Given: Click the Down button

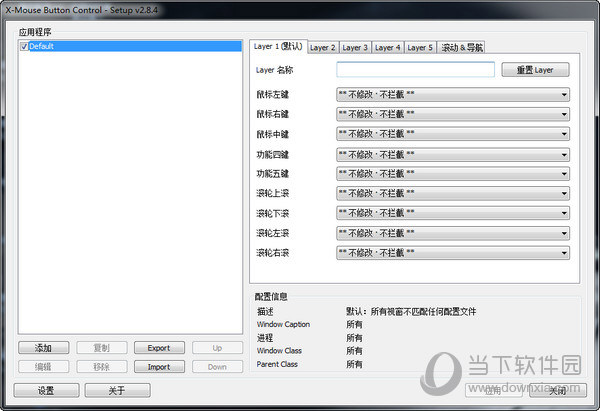Looking at the screenshot, I should 217,367.
